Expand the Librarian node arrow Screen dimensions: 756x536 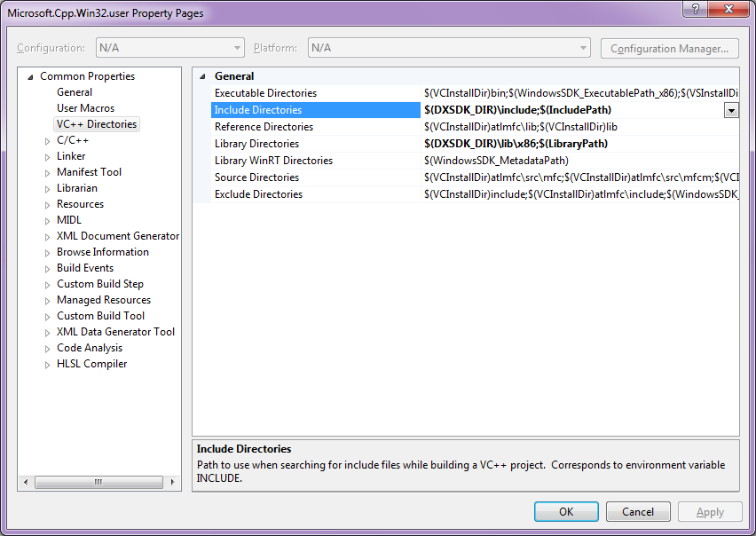47,188
